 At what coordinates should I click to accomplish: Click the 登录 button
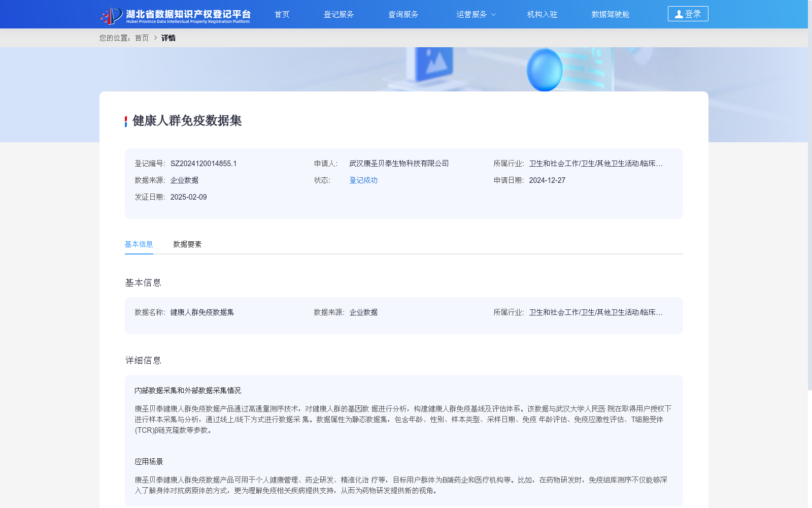pos(688,14)
